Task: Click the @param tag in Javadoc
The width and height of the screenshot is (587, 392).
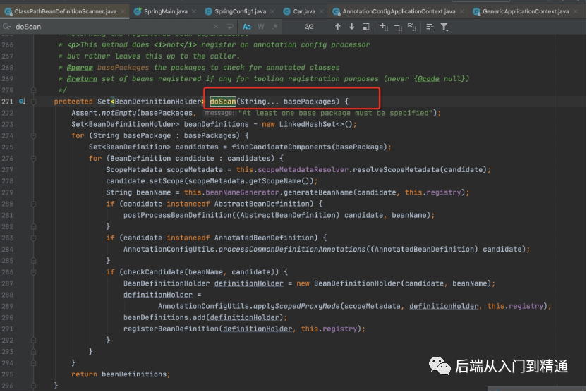Action: pos(80,68)
